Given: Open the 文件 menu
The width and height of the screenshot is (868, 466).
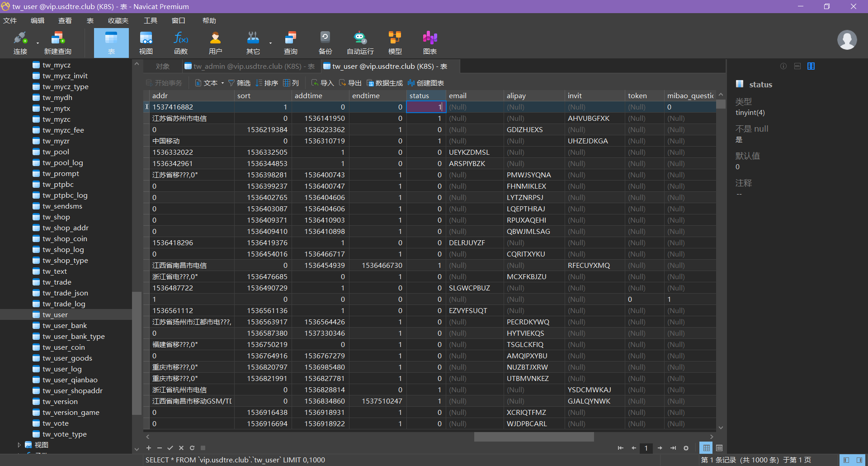Looking at the screenshot, I should [10, 20].
